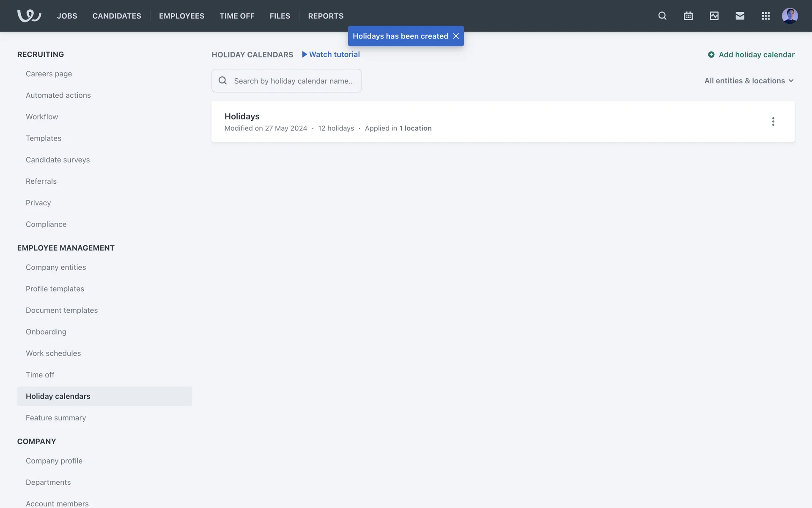Click the 1 location link
812x508 pixels.
(x=415, y=128)
